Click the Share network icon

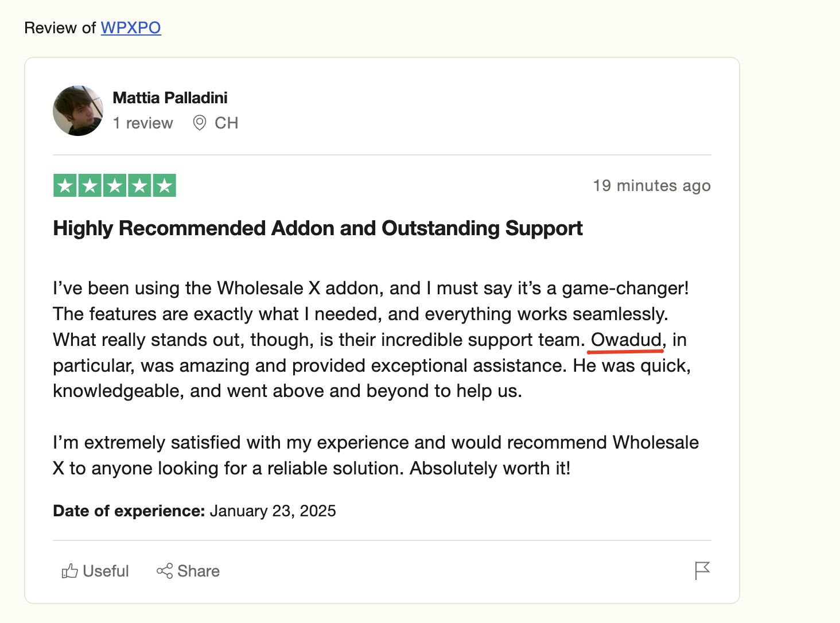coord(165,571)
